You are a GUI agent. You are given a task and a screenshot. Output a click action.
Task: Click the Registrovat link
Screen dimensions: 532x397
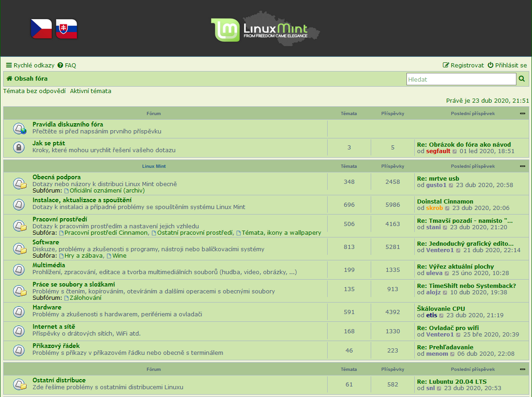tap(463, 66)
